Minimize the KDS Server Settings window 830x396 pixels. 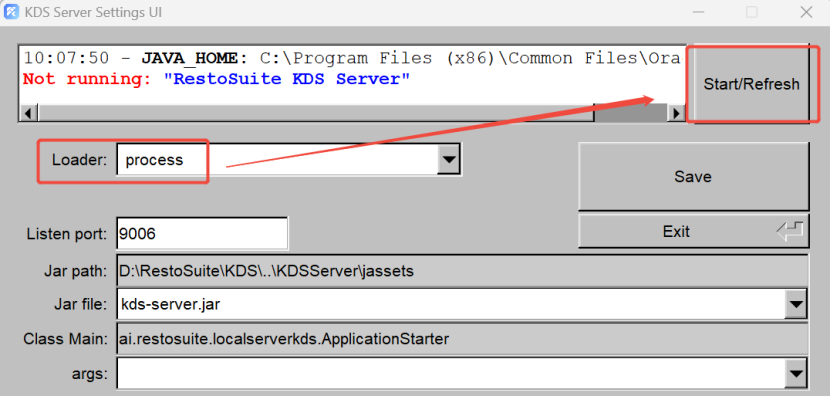[x=697, y=12]
